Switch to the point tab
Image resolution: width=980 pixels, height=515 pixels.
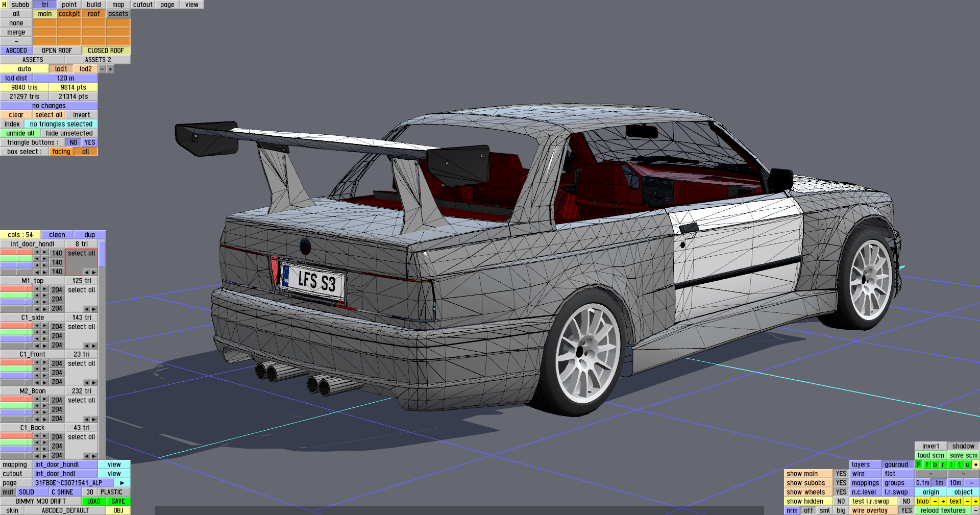69,5
